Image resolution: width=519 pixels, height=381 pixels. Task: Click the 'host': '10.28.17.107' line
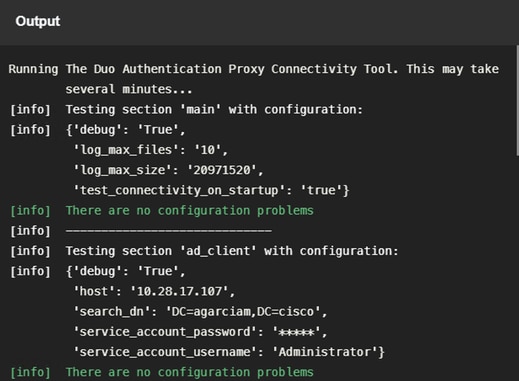click(x=154, y=291)
